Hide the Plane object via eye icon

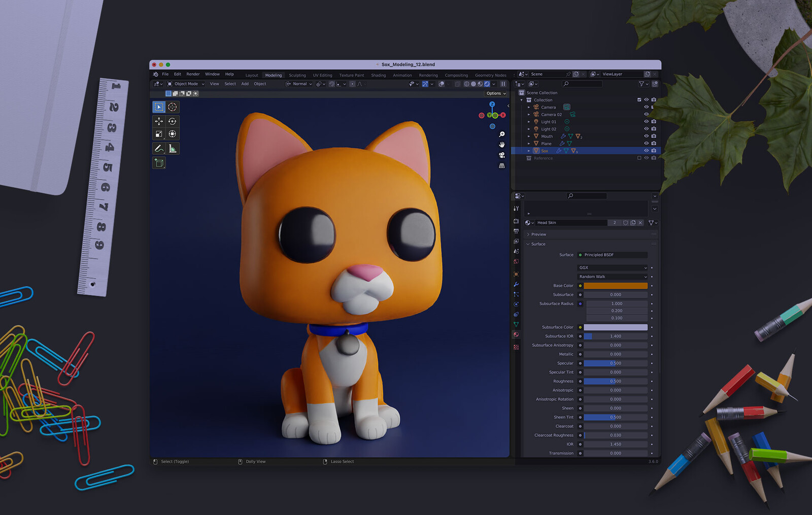[646, 144]
